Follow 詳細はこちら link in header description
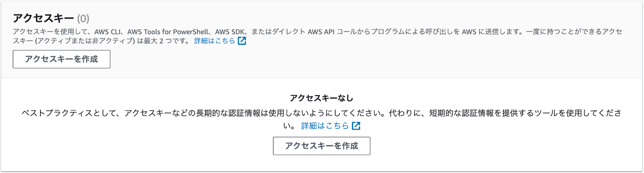Image resolution: width=644 pixels, height=173 pixels. (214, 41)
